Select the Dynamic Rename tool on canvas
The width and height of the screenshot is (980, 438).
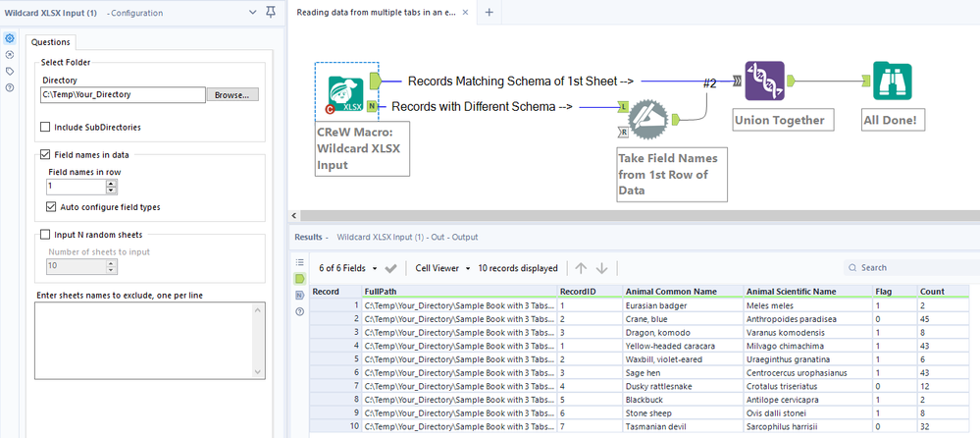[648, 119]
